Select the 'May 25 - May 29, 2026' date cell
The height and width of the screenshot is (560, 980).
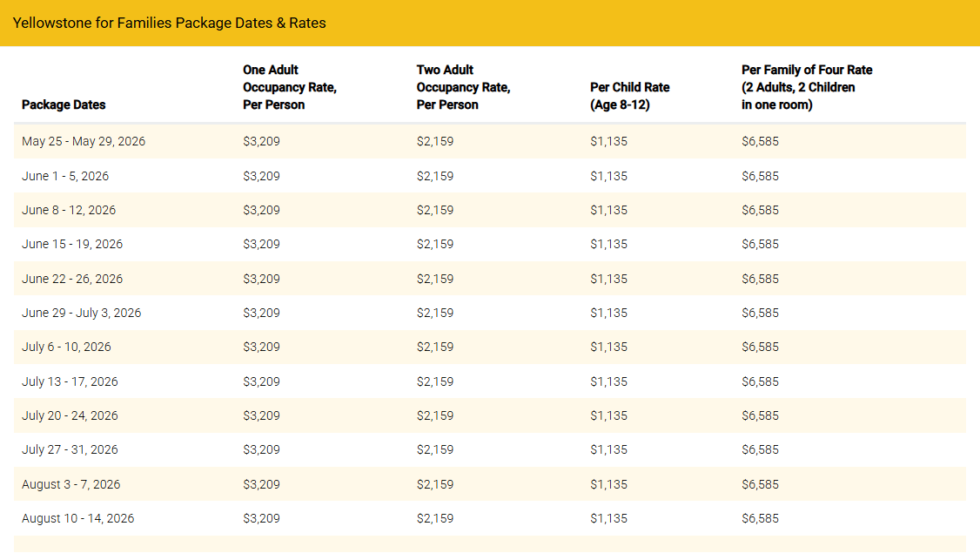point(84,141)
